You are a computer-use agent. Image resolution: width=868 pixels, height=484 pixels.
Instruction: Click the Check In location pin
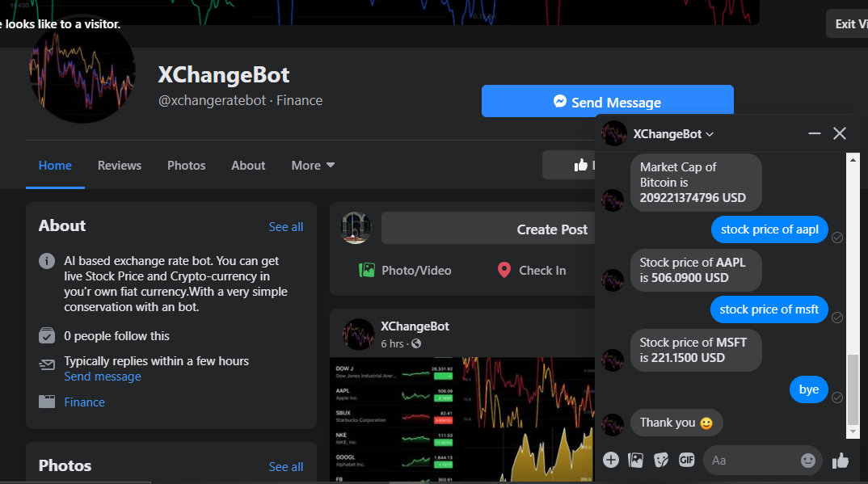click(x=504, y=270)
